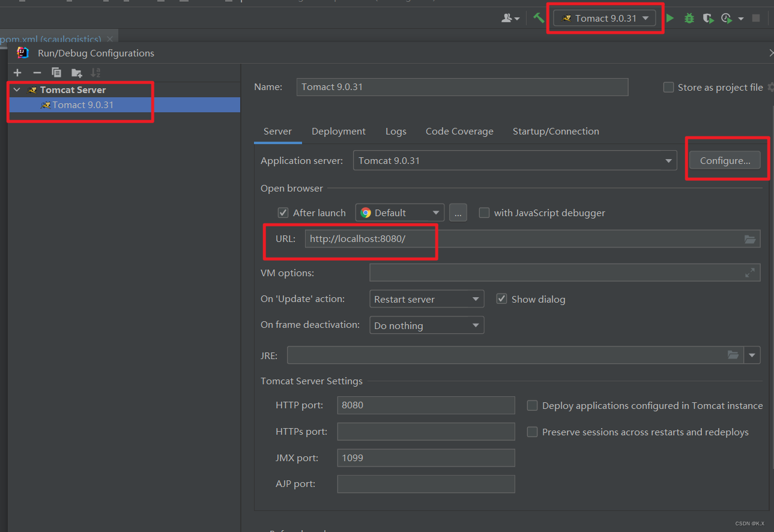Expand the VM options field icon
This screenshot has width=774, height=532.
pos(750,273)
